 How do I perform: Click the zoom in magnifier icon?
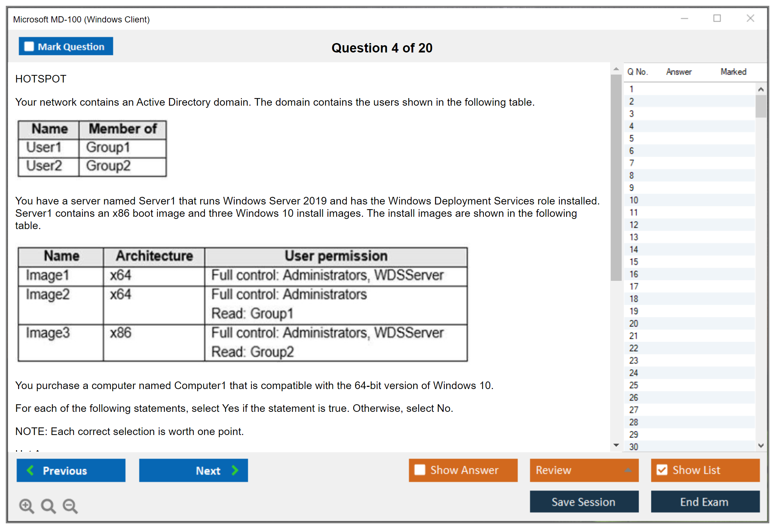tap(26, 506)
